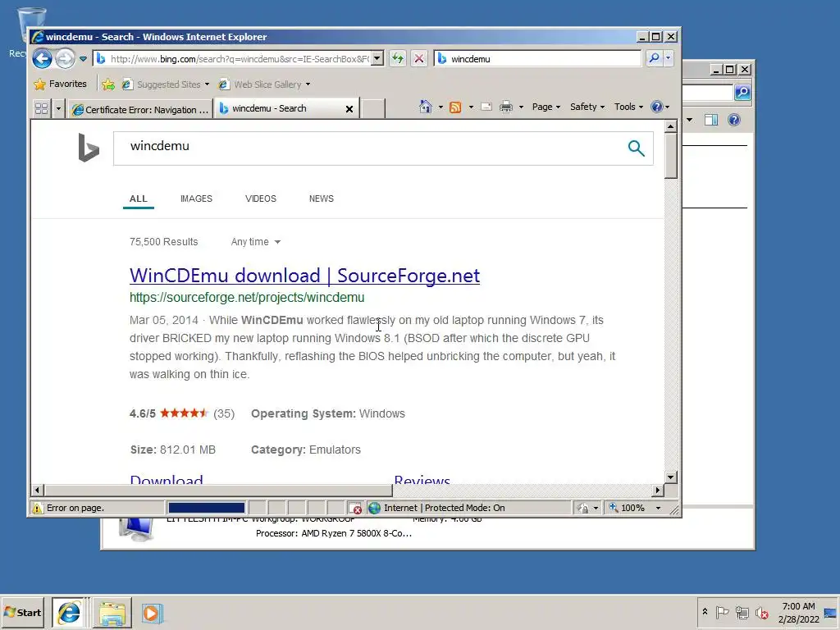Click the sourceforge.net/projects/wincdemu URL
The image size is (840, 630).
point(247,297)
